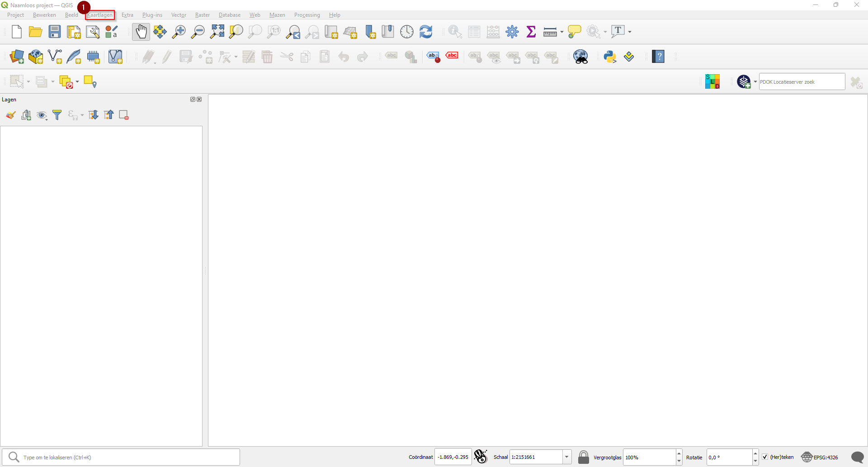Show statistical summary sigma icon
Image resolution: width=868 pixels, height=467 pixels.
click(531, 32)
